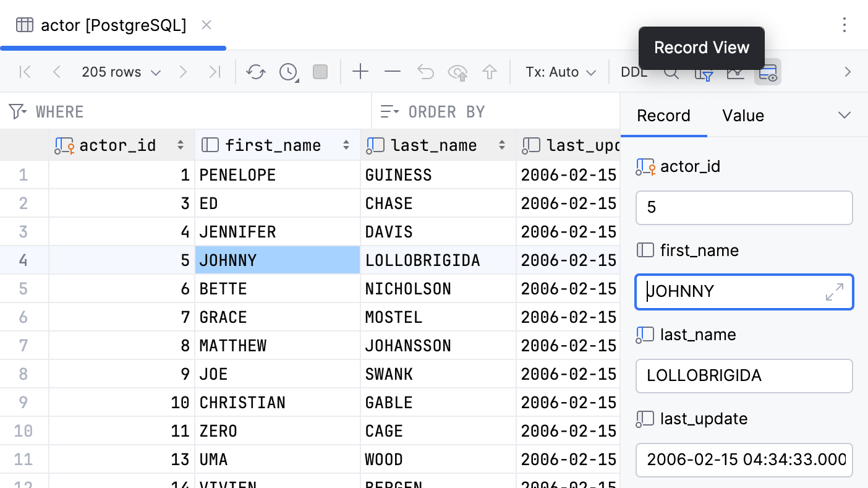868x488 pixels.
Task: Open the Tx: Auto transaction dropdown
Action: [x=561, y=72]
